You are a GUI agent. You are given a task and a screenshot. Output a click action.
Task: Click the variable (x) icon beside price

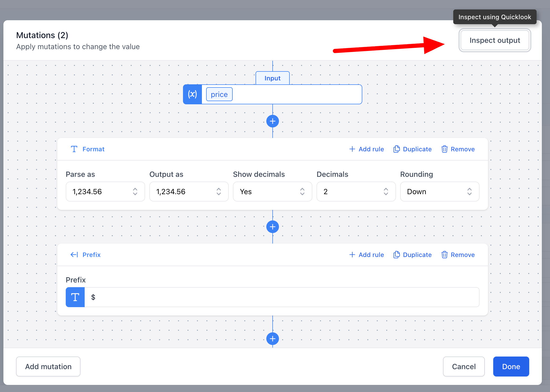click(x=192, y=94)
